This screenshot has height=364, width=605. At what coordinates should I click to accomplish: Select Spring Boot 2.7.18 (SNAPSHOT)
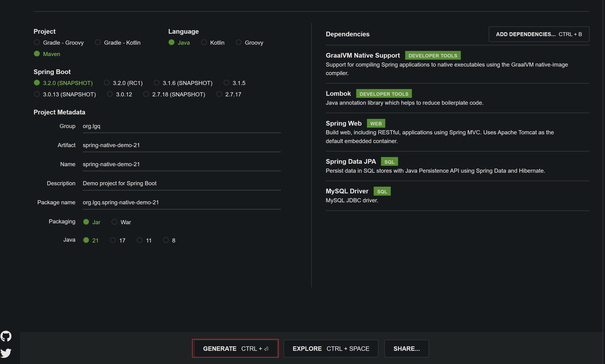pyautogui.click(x=174, y=94)
